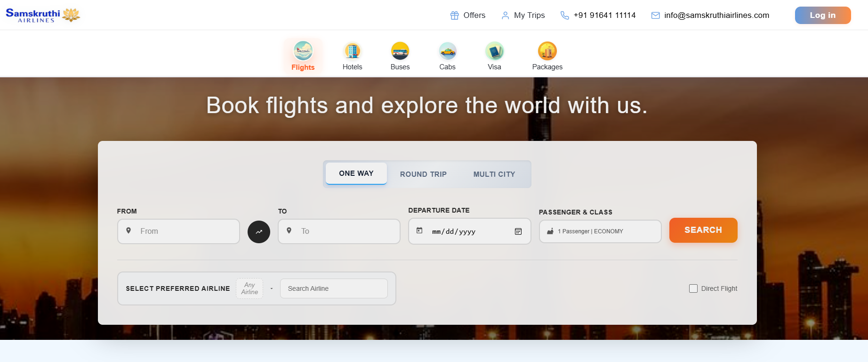The image size is (868, 362).
Task: Open the Offers link
Action: coord(468,15)
